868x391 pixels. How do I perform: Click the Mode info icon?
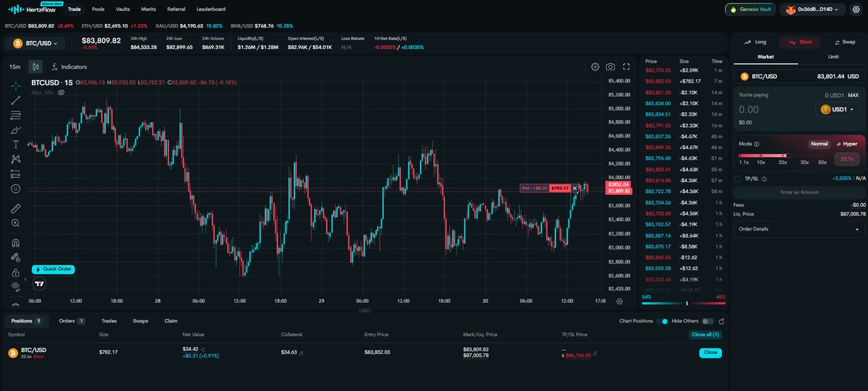pyautogui.click(x=757, y=144)
